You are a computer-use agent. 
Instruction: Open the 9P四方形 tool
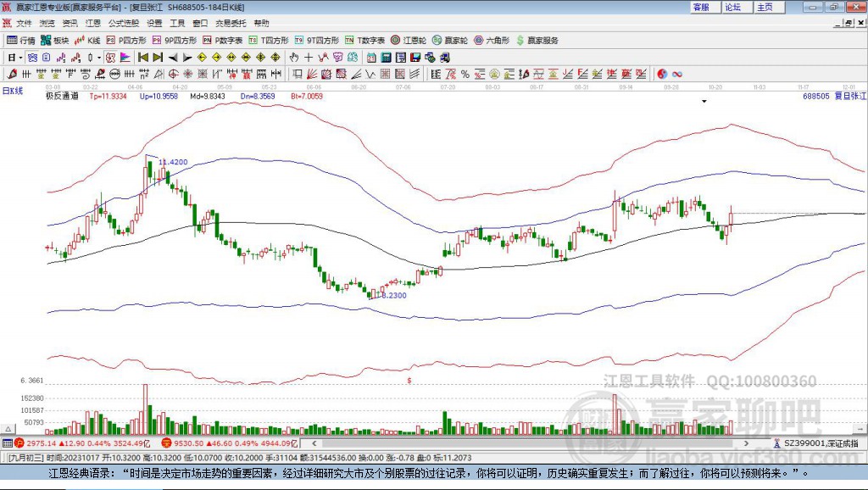(x=174, y=41)
